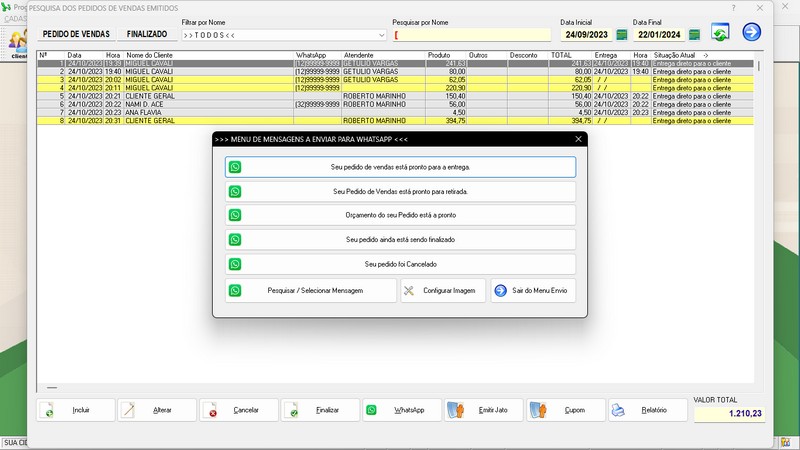Send 'Seu pedido foi Cancelado' message

[x=400, y=264]
